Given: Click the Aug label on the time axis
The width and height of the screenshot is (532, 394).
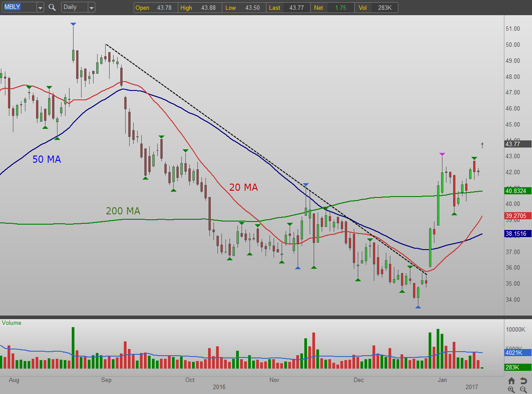Looking at the screenshot, I should point(14,380).
